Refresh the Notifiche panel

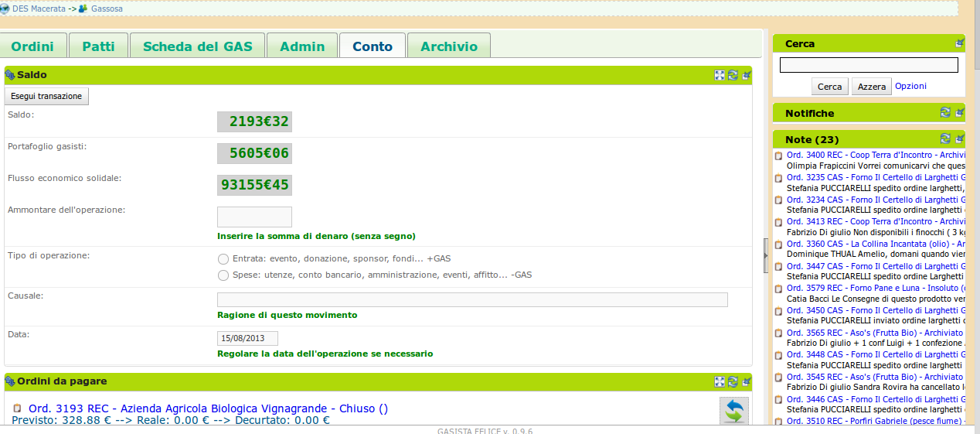(945, 112)
